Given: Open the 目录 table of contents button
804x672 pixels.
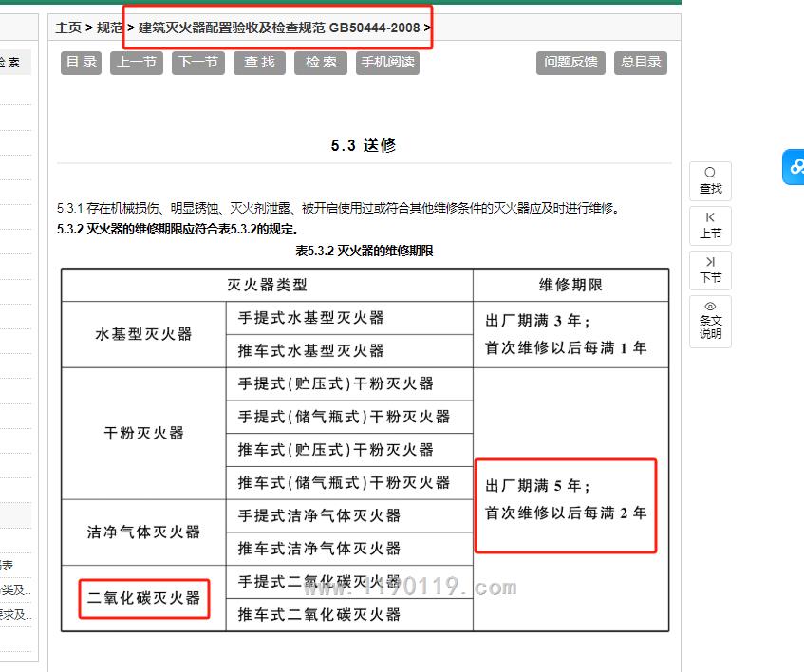Looking at the screenshot, I should tap(82, 63).
